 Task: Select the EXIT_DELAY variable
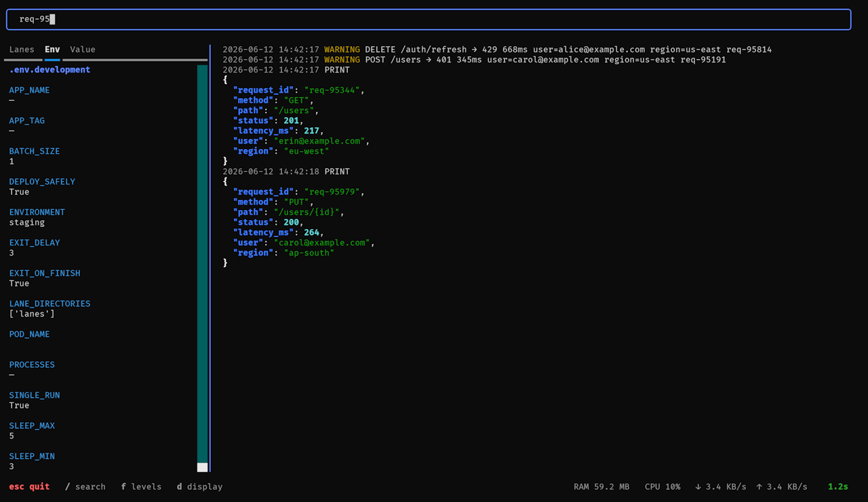tap(35, 243)
